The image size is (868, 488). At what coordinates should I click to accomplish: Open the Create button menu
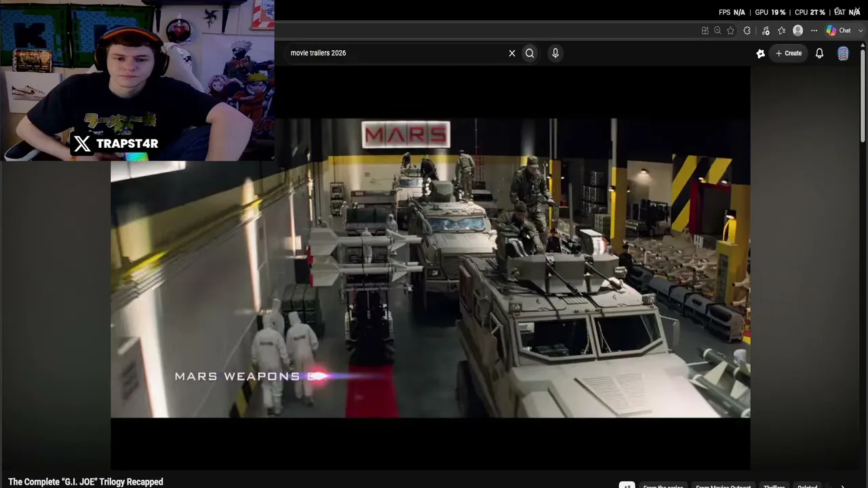pos(789,53)
